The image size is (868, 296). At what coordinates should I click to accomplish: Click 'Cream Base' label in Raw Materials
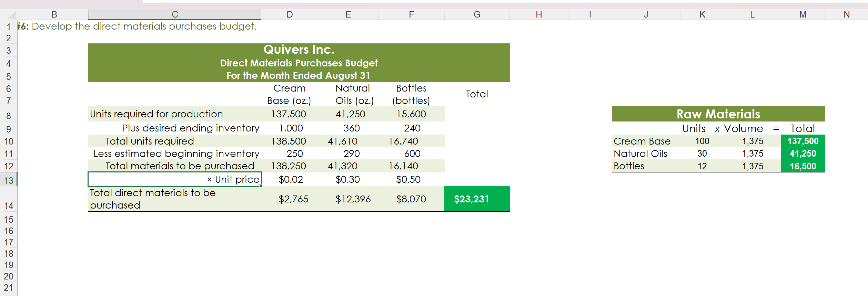tap(642, 141)
